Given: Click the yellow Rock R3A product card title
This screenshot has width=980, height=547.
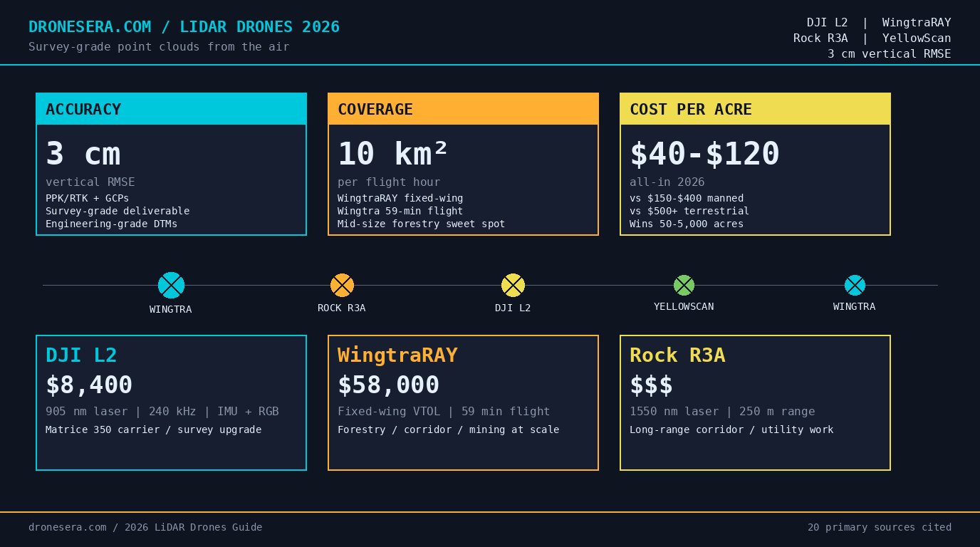Looking at the screenshot, I should [x=677, y=355].
